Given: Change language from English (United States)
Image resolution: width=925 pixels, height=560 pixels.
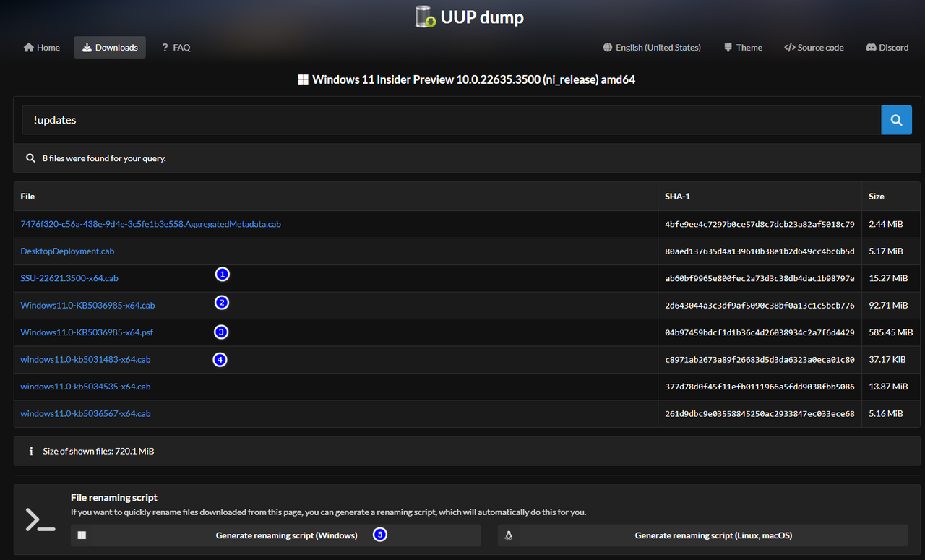Looking at the screenshot, I should click(x=652, y=48).
